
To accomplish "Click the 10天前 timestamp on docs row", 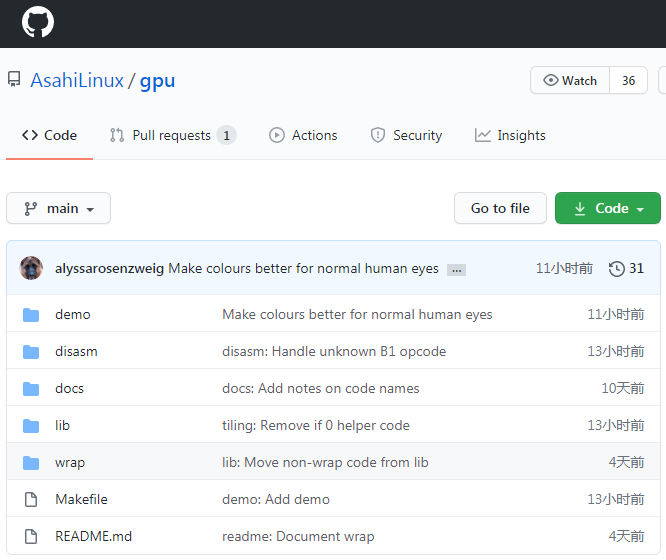I will (623, 388).
